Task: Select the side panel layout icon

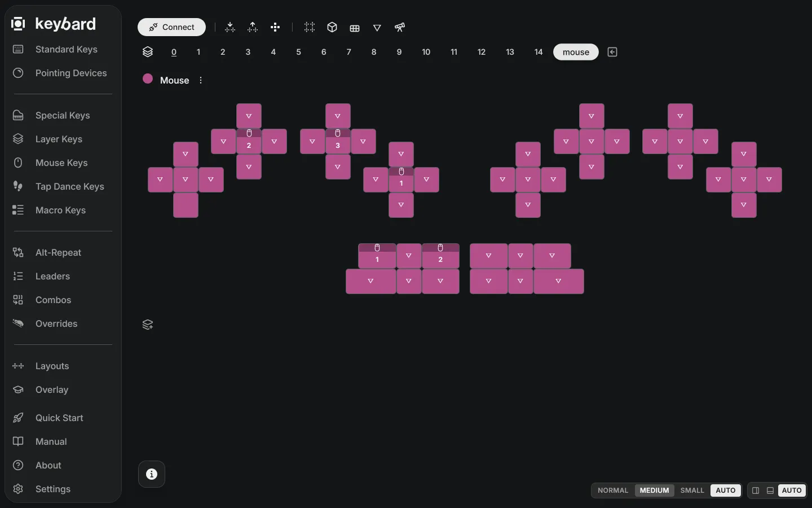Action: point(756,491)
